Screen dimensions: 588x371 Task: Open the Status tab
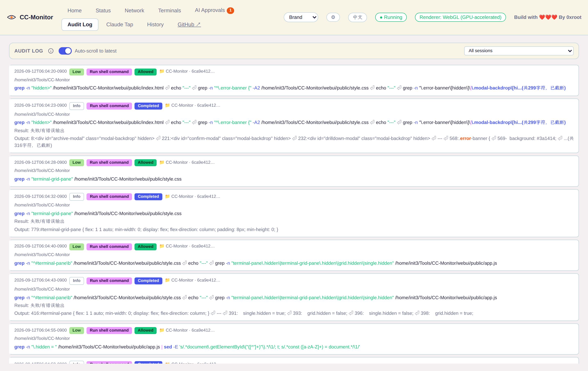tap(103, 10)
